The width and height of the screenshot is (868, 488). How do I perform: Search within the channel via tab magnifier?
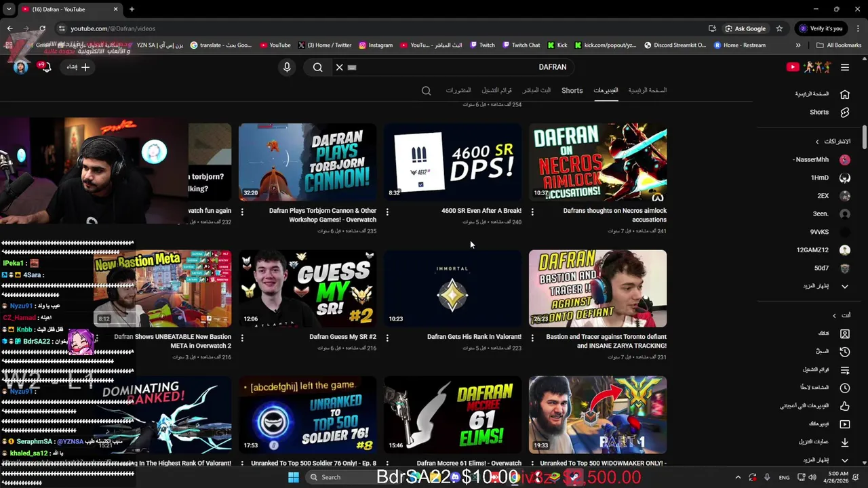click(426, 91)
